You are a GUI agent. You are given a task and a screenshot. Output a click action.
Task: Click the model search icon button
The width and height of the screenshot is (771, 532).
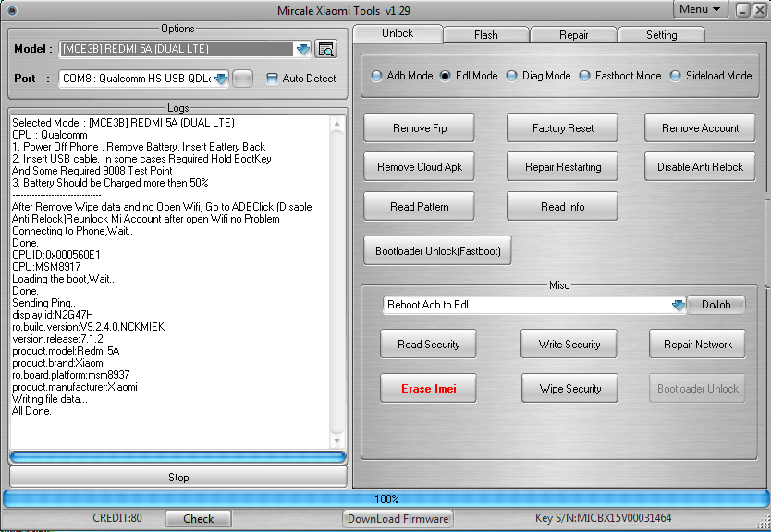point(325,49)
